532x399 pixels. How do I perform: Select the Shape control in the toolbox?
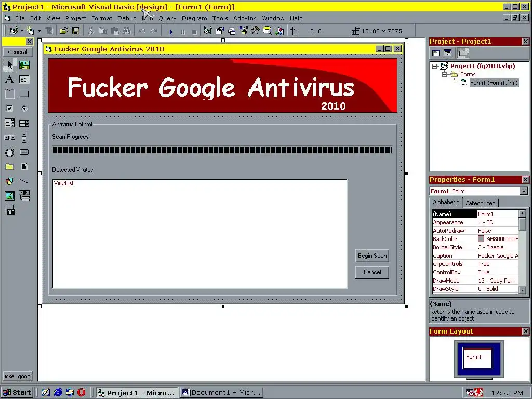click(9, 181)
